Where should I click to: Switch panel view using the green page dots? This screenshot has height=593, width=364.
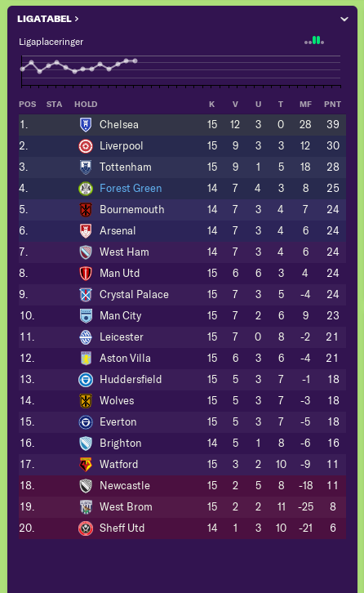tap(314, 41)
